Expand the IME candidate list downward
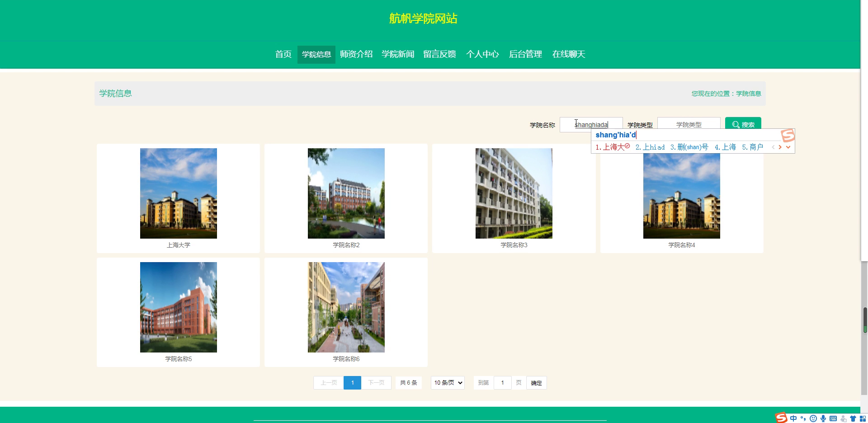Screen dimensions: 868x423 (788, 147)
